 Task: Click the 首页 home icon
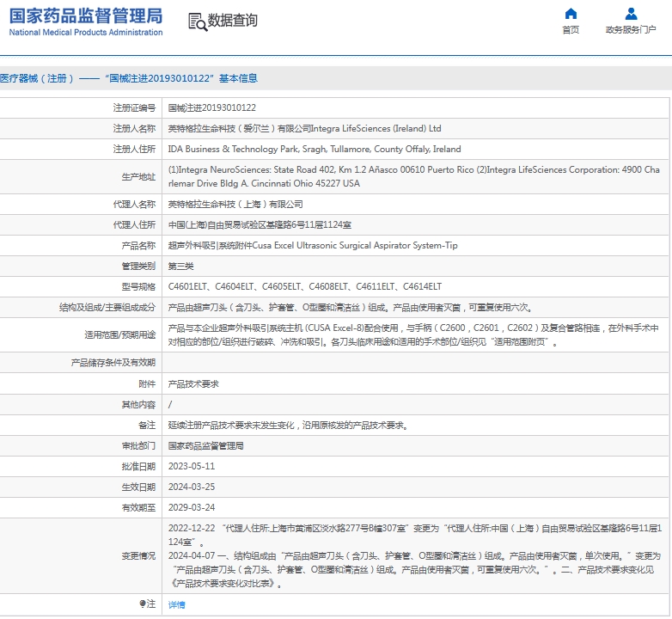571,14
